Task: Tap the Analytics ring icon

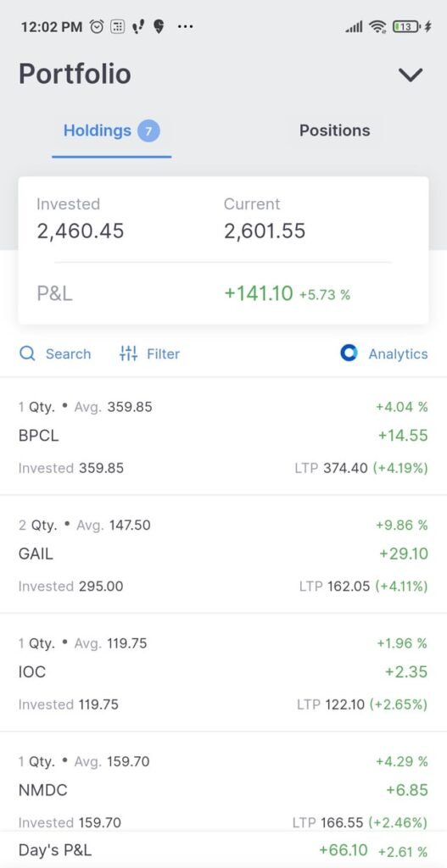Action: tap(349, 353)
